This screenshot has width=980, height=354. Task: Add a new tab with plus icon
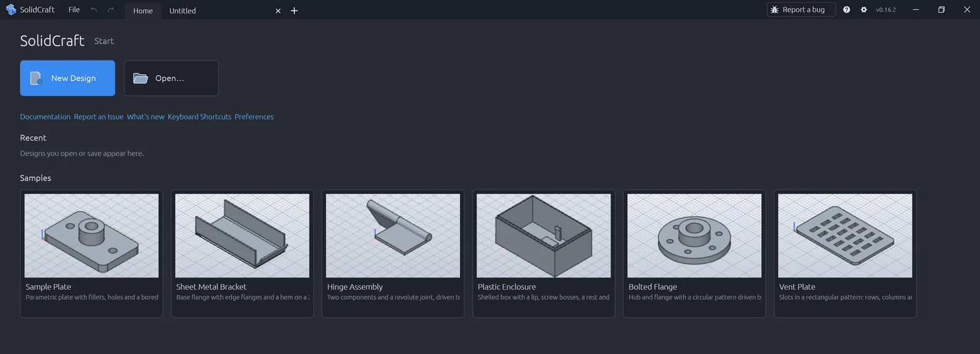click(x=294, y=11)
